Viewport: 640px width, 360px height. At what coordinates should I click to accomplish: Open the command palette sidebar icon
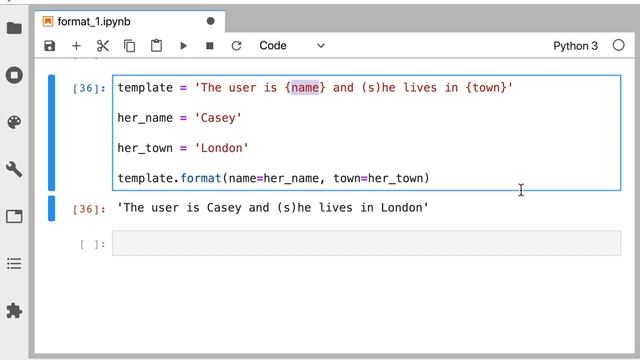[14, 122]
